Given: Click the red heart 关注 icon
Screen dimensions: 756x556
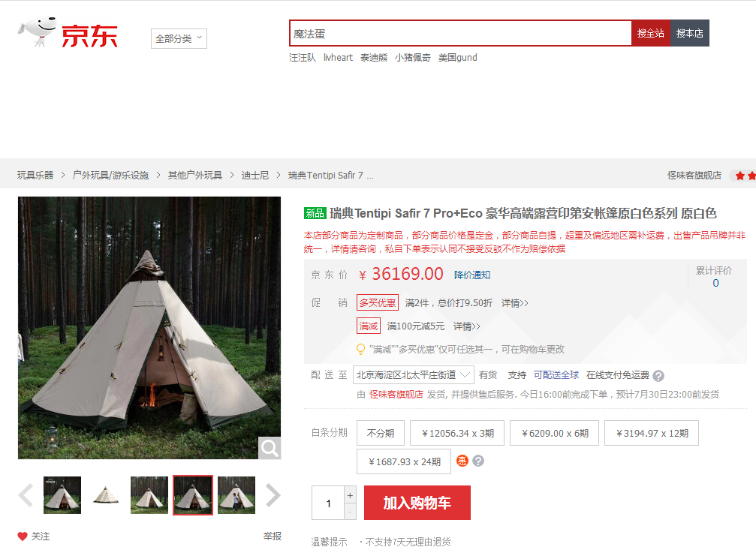Looking at the screenshot, I should [x=23, y=536].
